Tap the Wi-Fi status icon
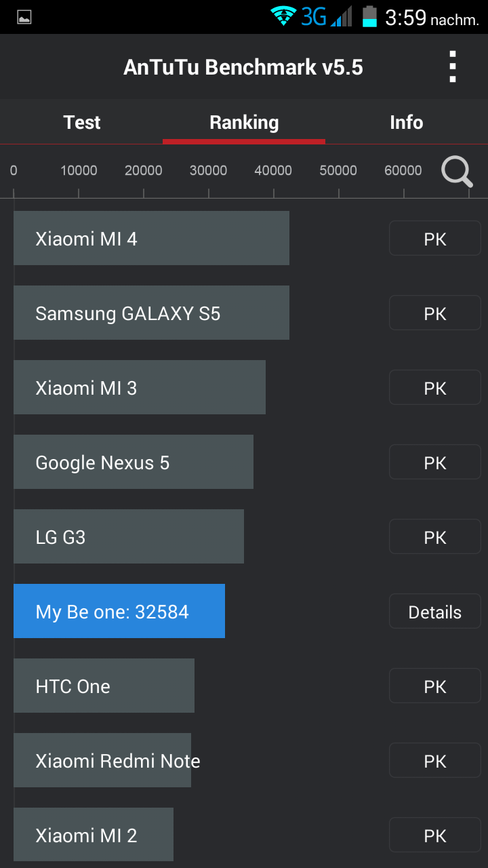The height and width of the screenshot is (868, 488). pos(283,16)
